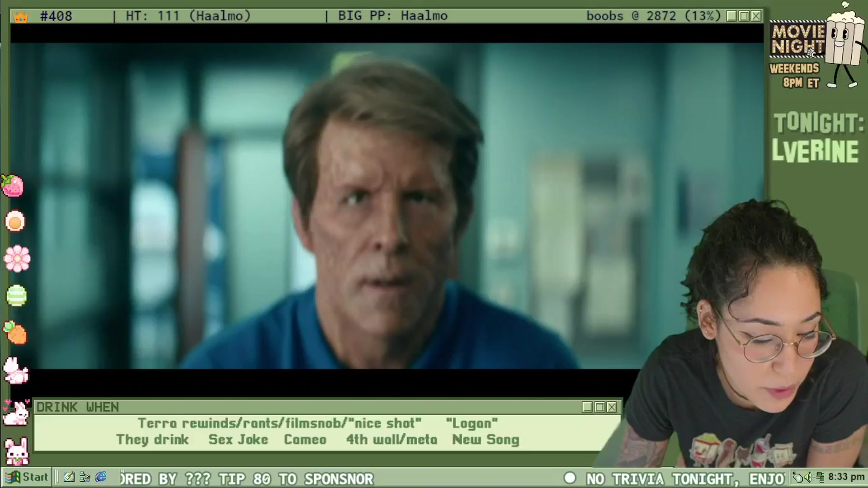This screenshot has width=868, height=488.
Task: Click the network connection tray icon
Action: 820,477
